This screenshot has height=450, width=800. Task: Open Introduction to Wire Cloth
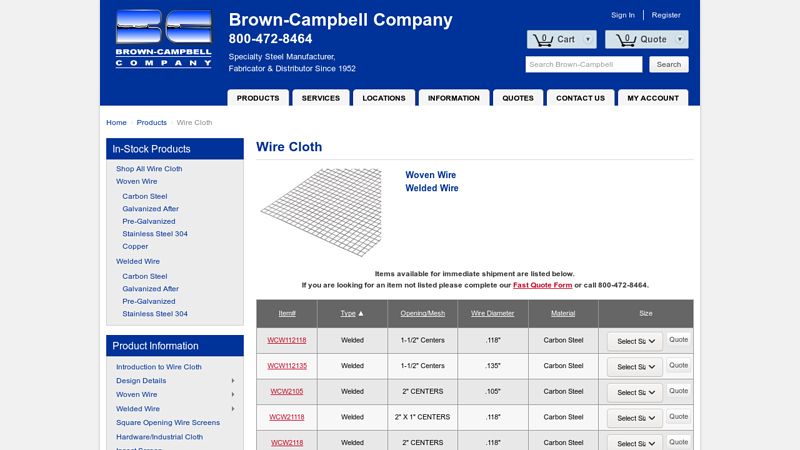point(159,367)
